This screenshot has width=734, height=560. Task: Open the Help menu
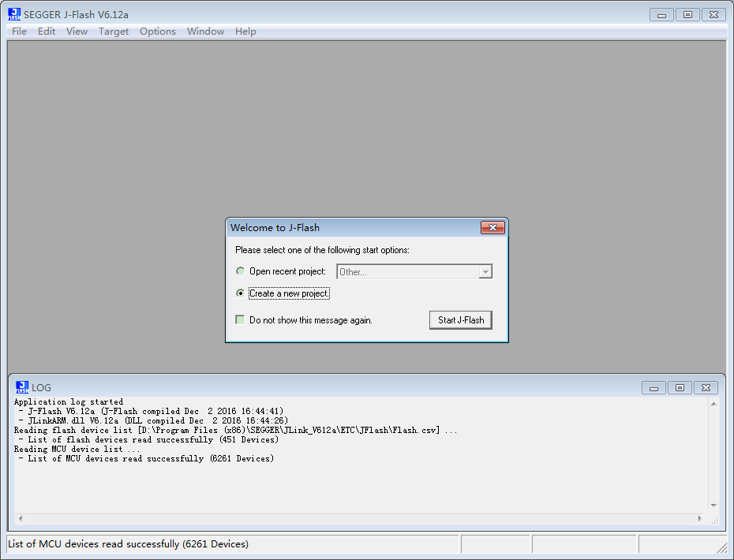point(245,32)
